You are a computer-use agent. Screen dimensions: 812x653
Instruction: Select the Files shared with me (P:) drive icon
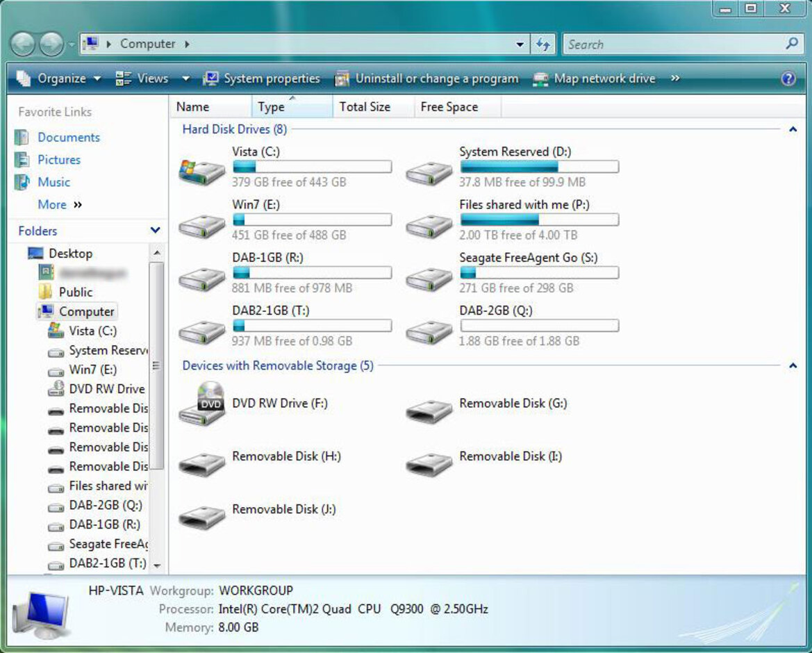click(x=429, y=226)
